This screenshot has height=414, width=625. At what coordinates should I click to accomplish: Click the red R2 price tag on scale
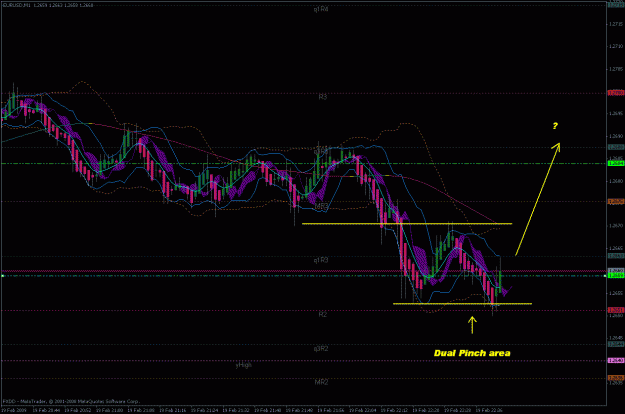click(x=616, y=310)
